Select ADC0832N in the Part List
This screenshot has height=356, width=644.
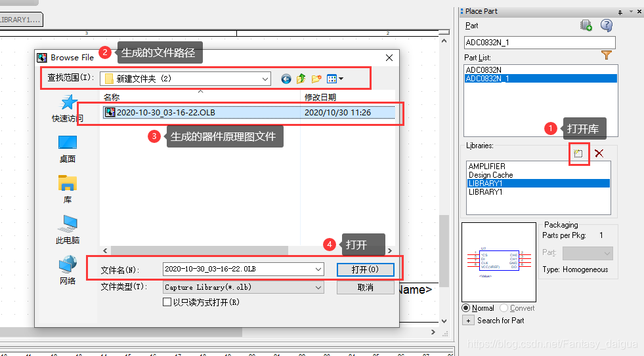(x=483, y=69)
